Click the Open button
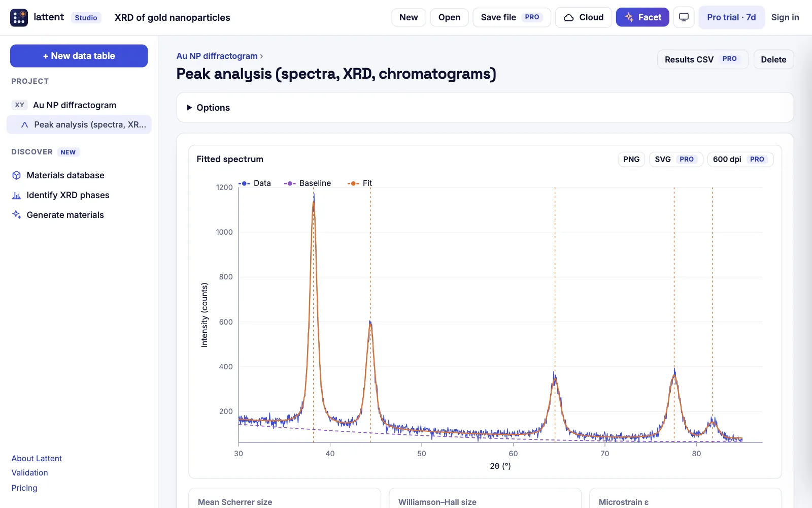Image resolution: width=812 pixels, height=508 pixels. click(449, 17)
